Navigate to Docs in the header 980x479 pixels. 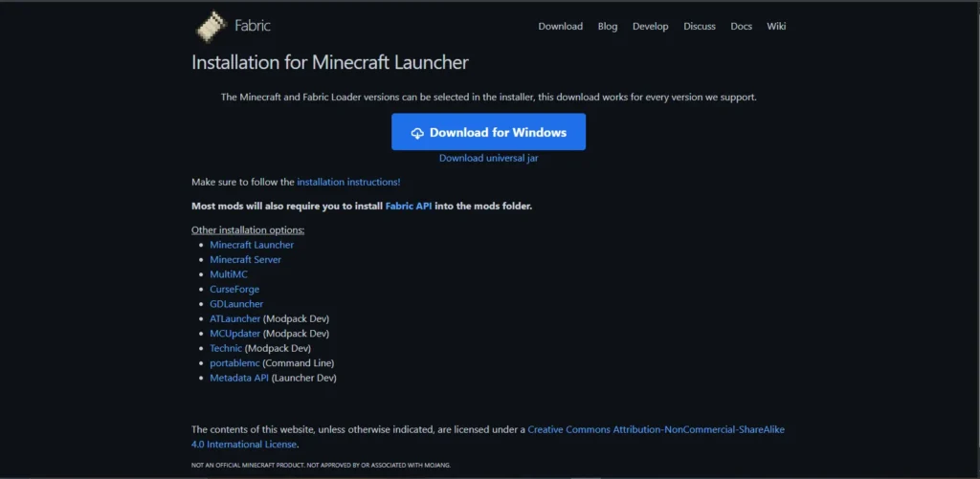pos(741,26)
